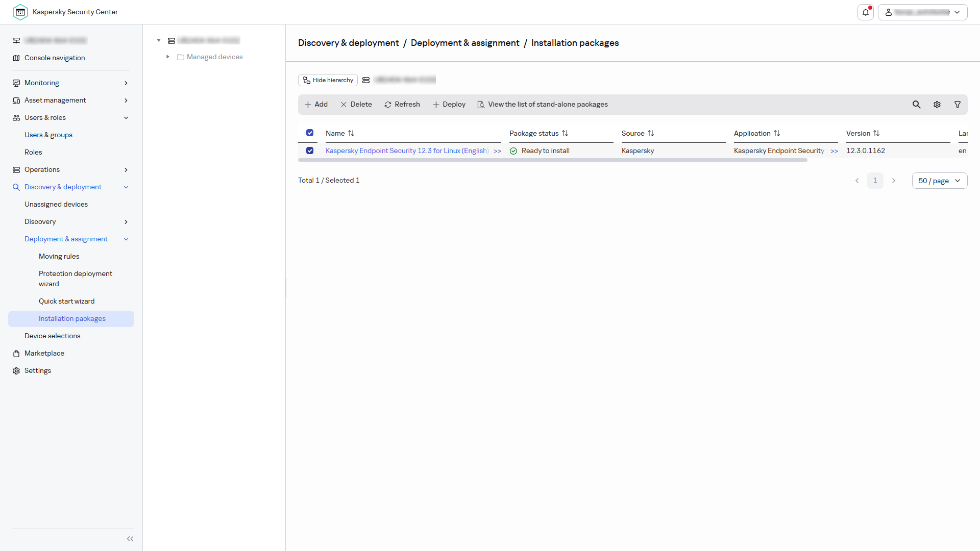Image resolution: width=980 pixels, height=551 pixels.
Task: Collapse sidebar with double-chevron icon
Action: click(130, 539)
